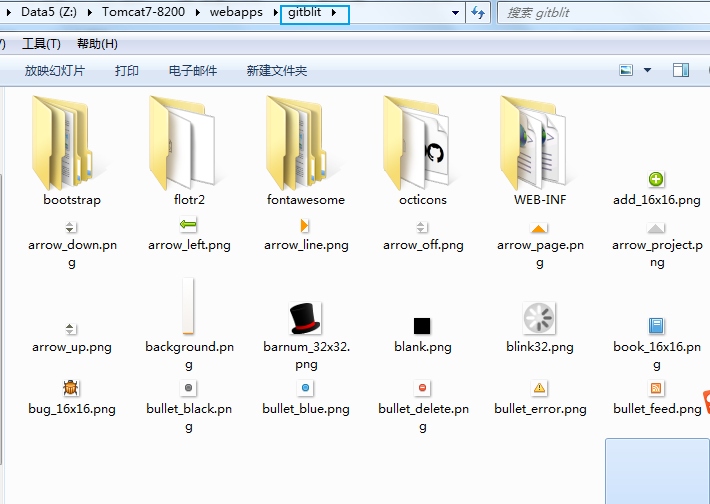Select the add_16x16.png green plus icon
The height and width of the screenshot is (504, 710).
656,179
